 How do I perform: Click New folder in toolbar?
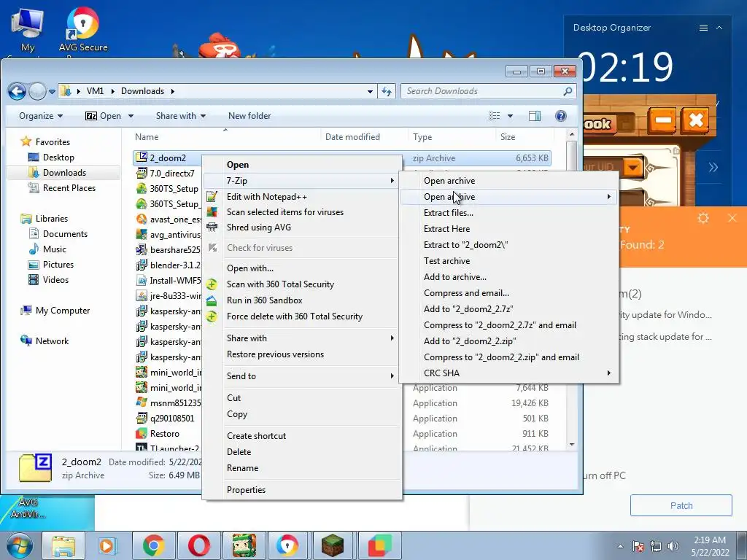pyautogui.click(x=249, y=116)
